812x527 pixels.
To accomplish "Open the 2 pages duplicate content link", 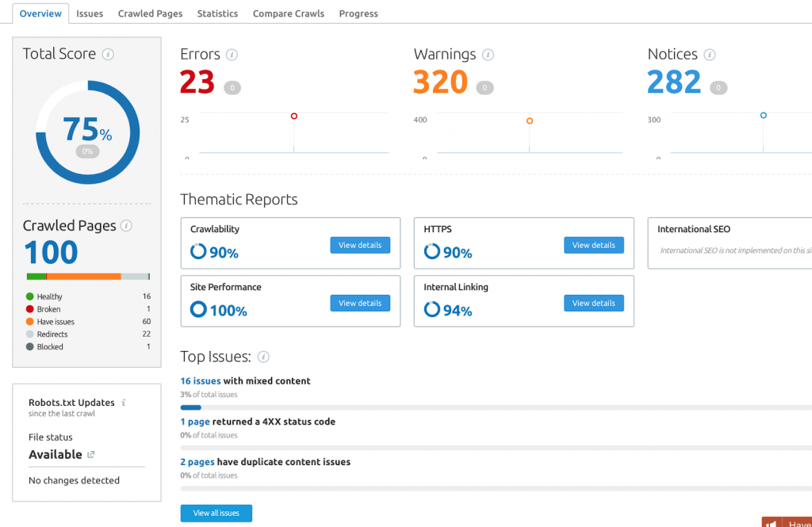I will pos(197,462).
